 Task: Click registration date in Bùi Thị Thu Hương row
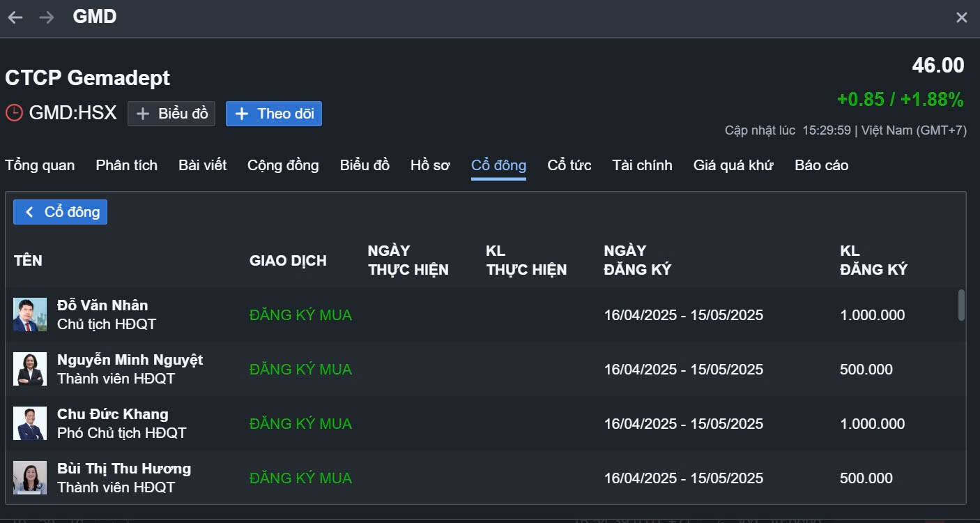684,478
